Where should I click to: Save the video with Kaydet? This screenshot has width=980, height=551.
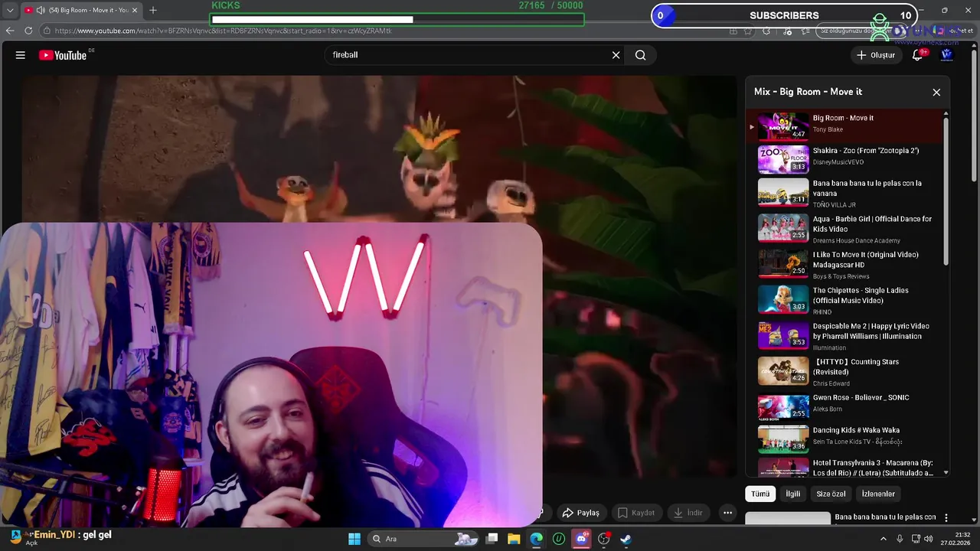pos(636,513)
